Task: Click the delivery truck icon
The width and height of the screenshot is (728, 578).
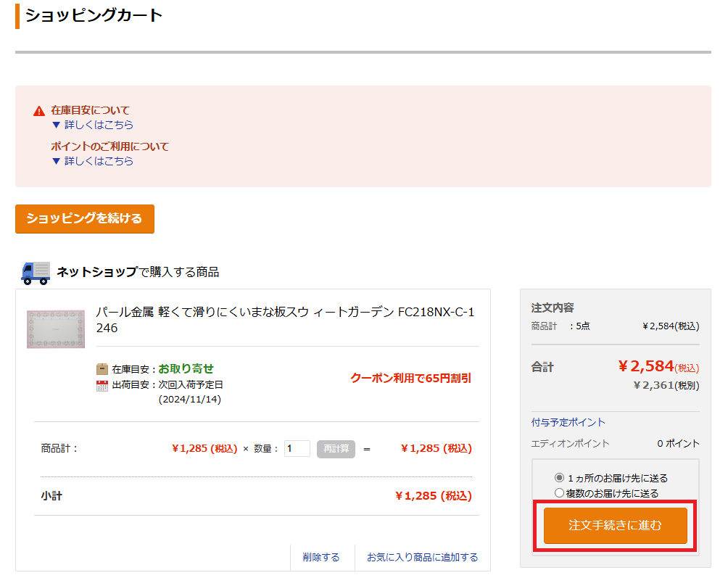Action: point(36,272)
